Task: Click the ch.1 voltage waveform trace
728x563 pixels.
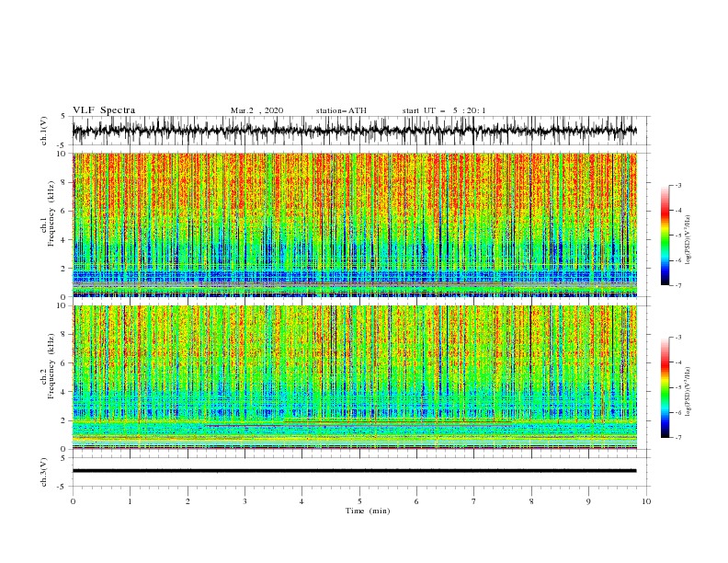Action: (x=354, y=131)
